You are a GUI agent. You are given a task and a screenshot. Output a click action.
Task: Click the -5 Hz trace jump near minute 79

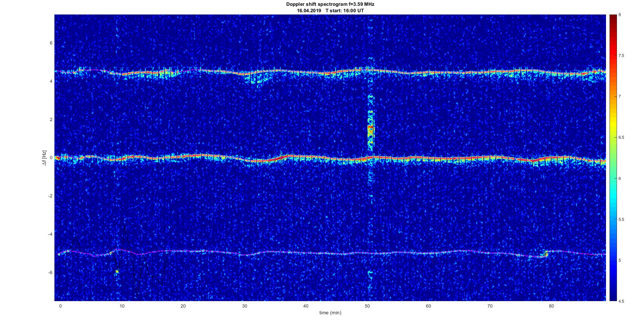546,254
